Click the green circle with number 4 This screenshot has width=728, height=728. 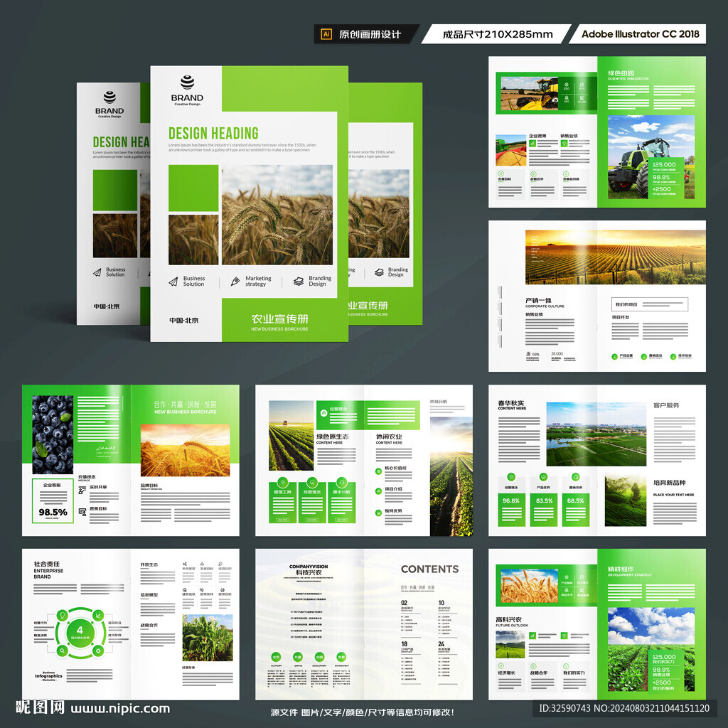(80, 632)
